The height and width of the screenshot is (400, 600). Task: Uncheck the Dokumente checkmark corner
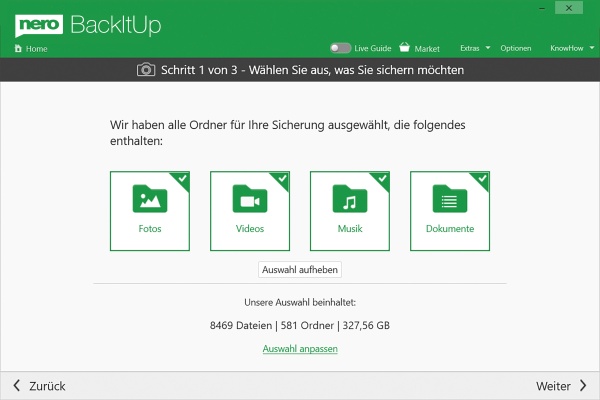pos(481,180)
